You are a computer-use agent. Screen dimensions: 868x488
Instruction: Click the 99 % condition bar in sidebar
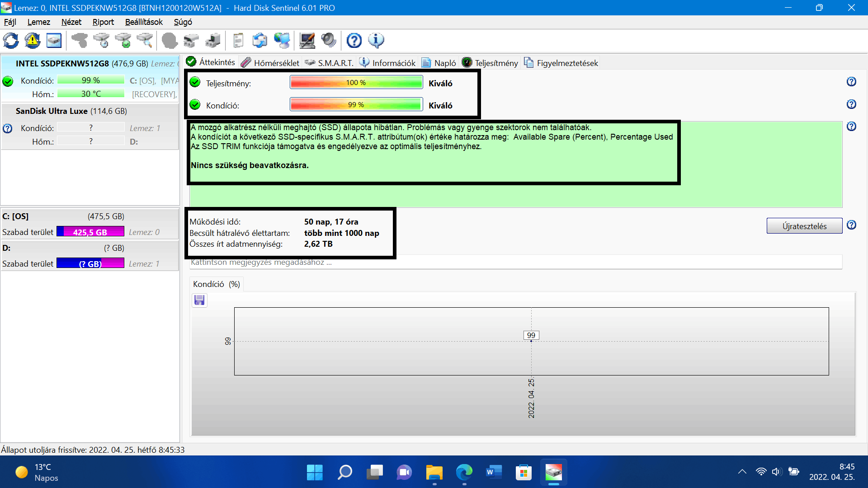click(x=91, y=80)
